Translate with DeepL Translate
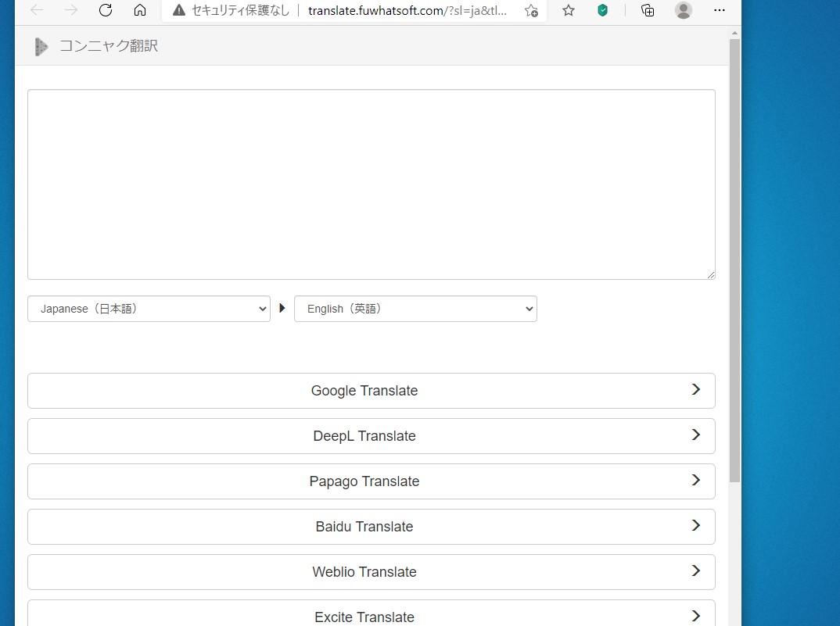The width and height of the screenshot is (840, 626). [372, 436]
